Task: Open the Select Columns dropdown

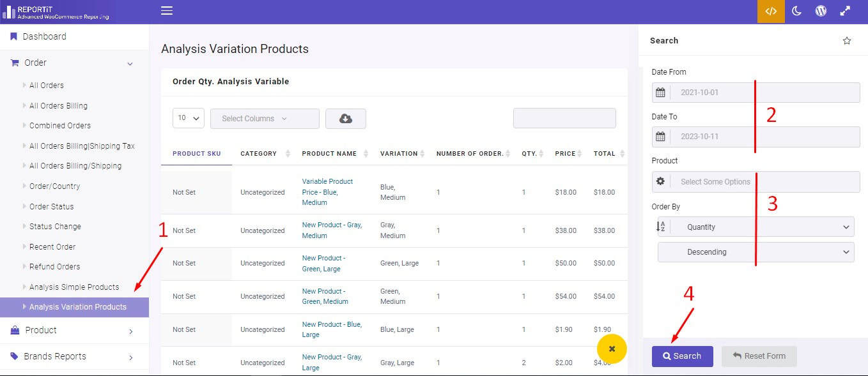Action: 265,118
